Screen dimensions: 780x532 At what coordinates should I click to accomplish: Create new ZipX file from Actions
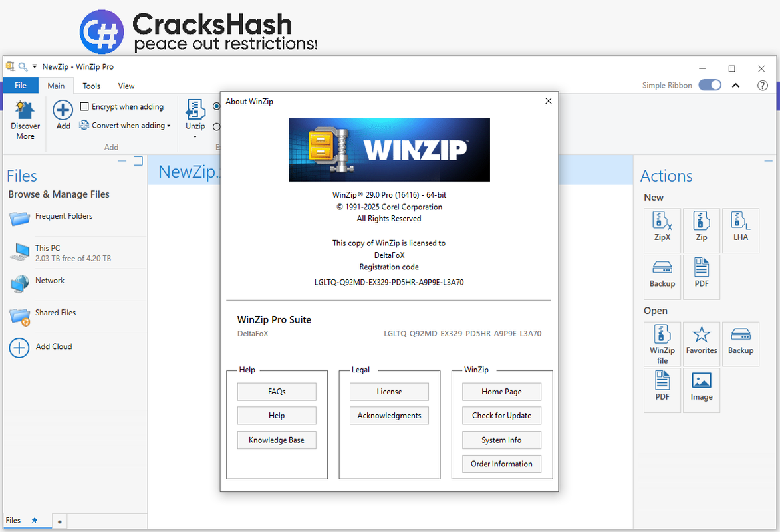coord(662,231)
